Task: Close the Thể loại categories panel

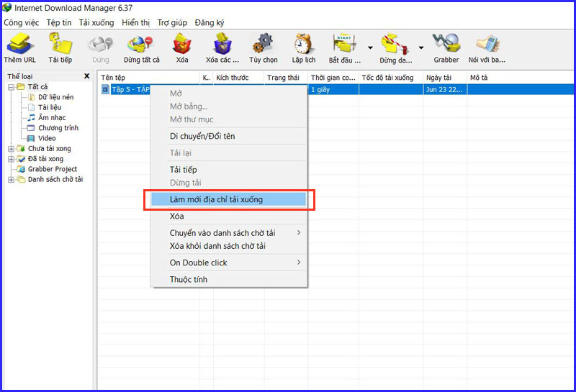Action: [x=86, y=76]
